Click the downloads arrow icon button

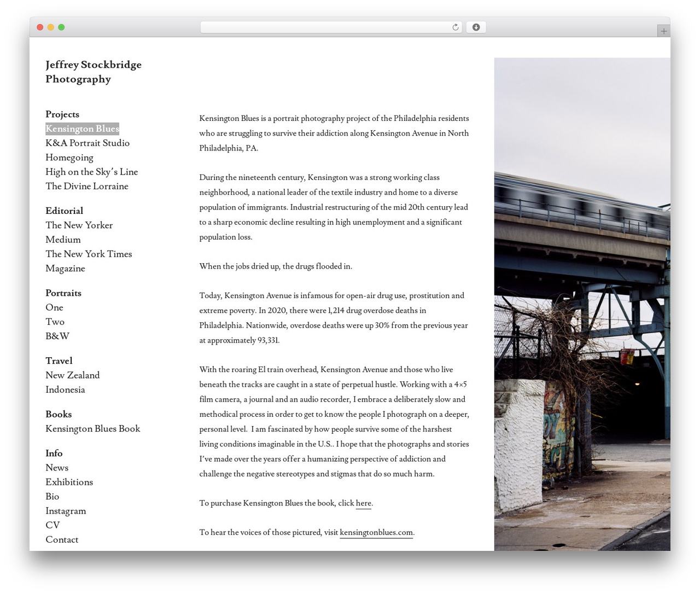[476, 27]
